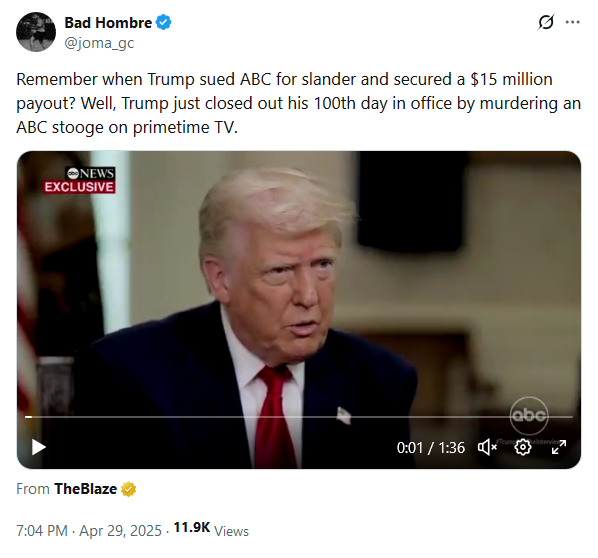The image size is (598, 558).
Task: Click the abc watermark logo in the video
Action: pyautogui.click(x=529, y=415)
